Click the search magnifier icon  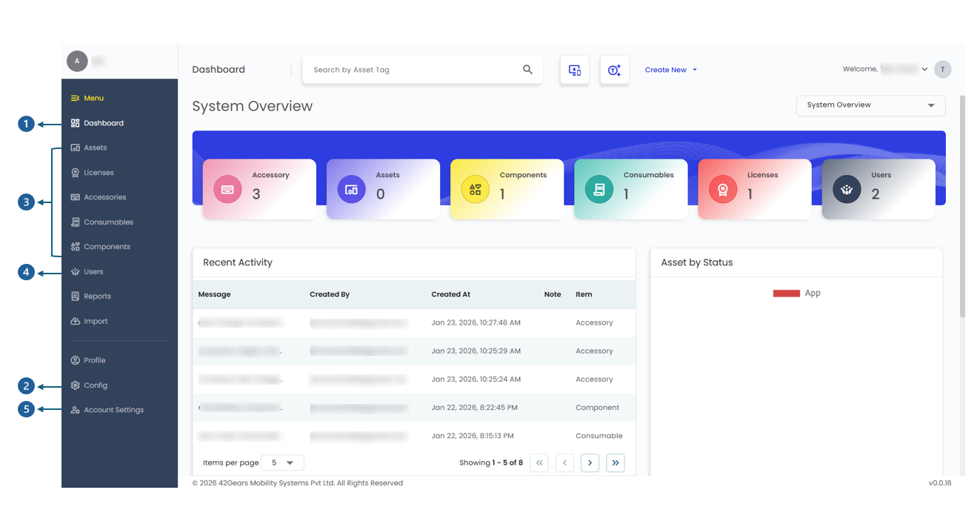pos(527,70)
